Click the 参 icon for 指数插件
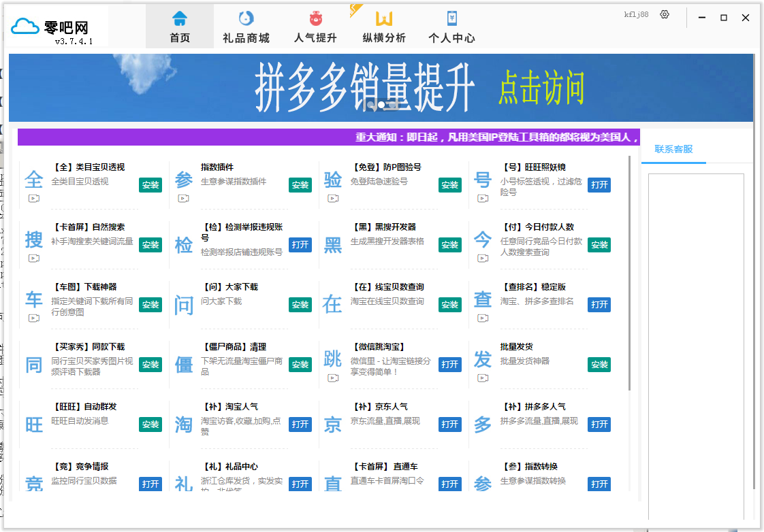This screenshot has width=764, height=532. [x=184, y=180]
